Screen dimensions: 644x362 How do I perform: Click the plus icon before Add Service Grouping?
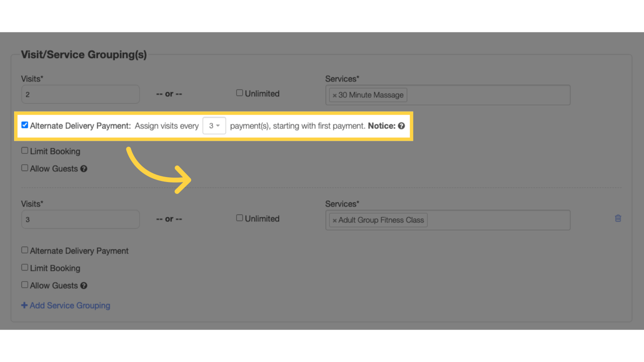click(x=25, y=305)
